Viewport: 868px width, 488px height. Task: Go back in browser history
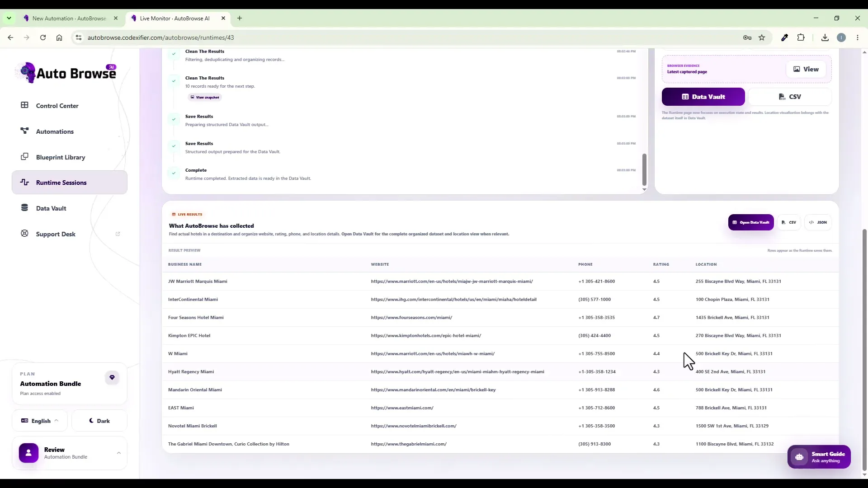pyautogui.click(x=10, y=38)
